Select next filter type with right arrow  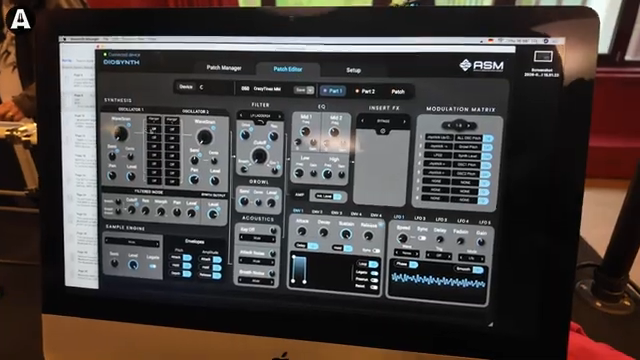click(x=280, y=117)
